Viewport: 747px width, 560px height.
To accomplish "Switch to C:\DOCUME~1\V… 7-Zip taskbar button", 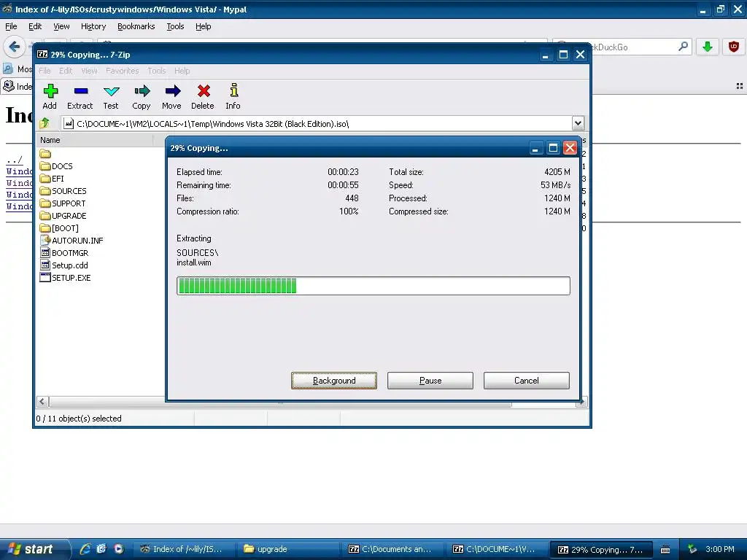I will coord(495,549).
